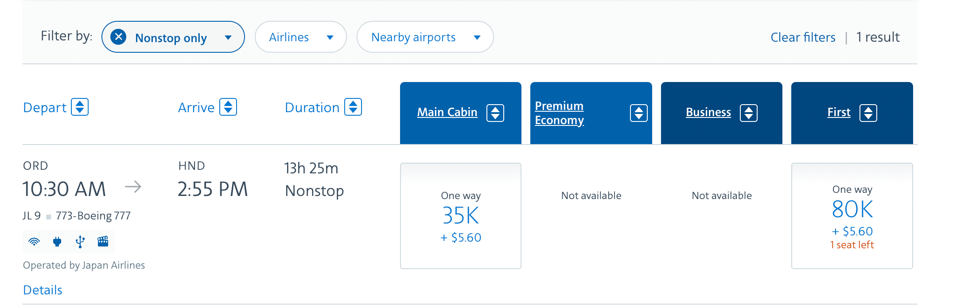Sort by Business price icon
The width and height of the screenshot is (980, 305).
pyautogui.click(x=749, y=113)
